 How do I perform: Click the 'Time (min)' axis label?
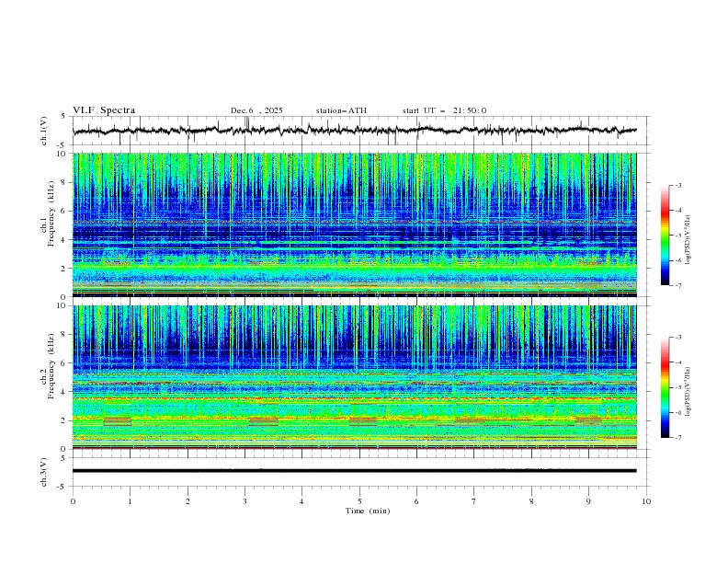[368, 511]
